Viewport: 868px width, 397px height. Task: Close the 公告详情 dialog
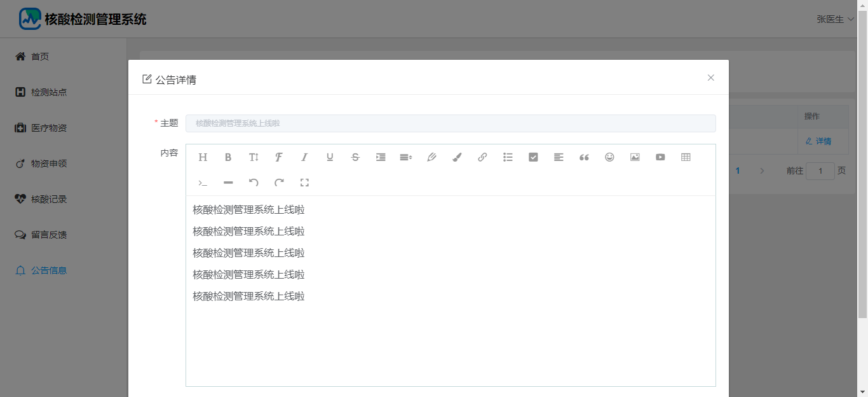click(711, 78)
